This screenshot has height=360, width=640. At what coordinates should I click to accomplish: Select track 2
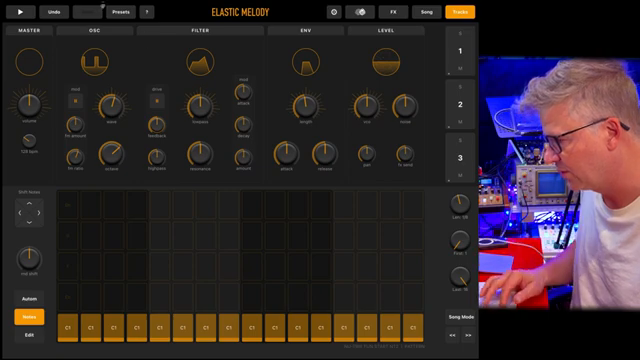(x=460, y=104)
